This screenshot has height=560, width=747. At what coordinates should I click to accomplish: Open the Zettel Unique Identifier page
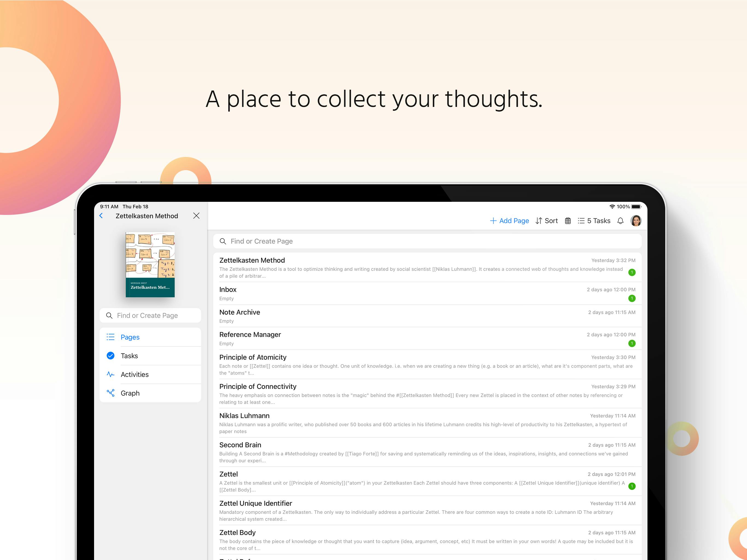(x=427, y=511)
